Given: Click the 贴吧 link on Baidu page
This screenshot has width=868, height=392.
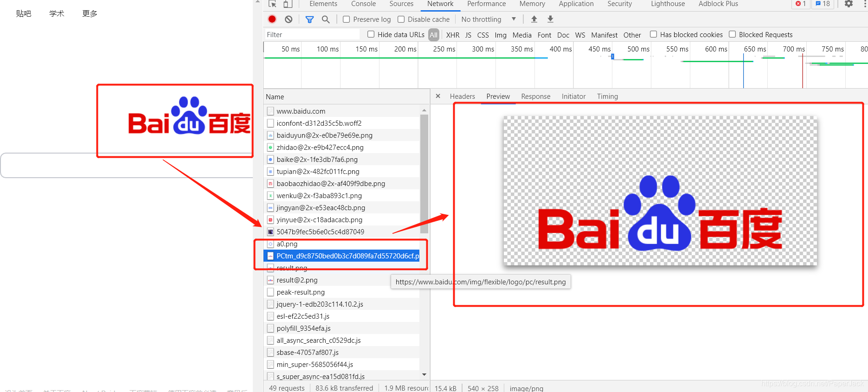Looking at the screenshot, I should [24, 13].
